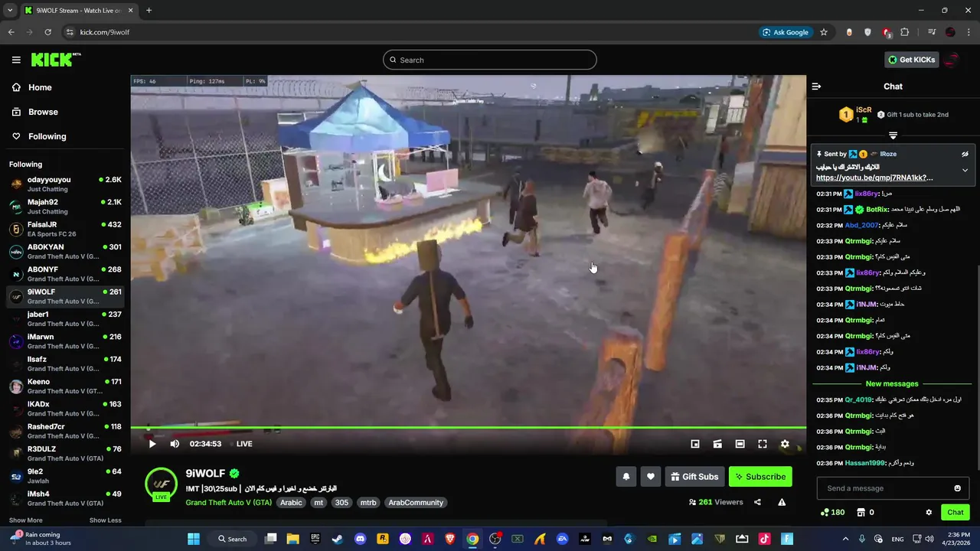Select the mtrb tag
This screenshot has width=980, height=551.
click(368, 503)
